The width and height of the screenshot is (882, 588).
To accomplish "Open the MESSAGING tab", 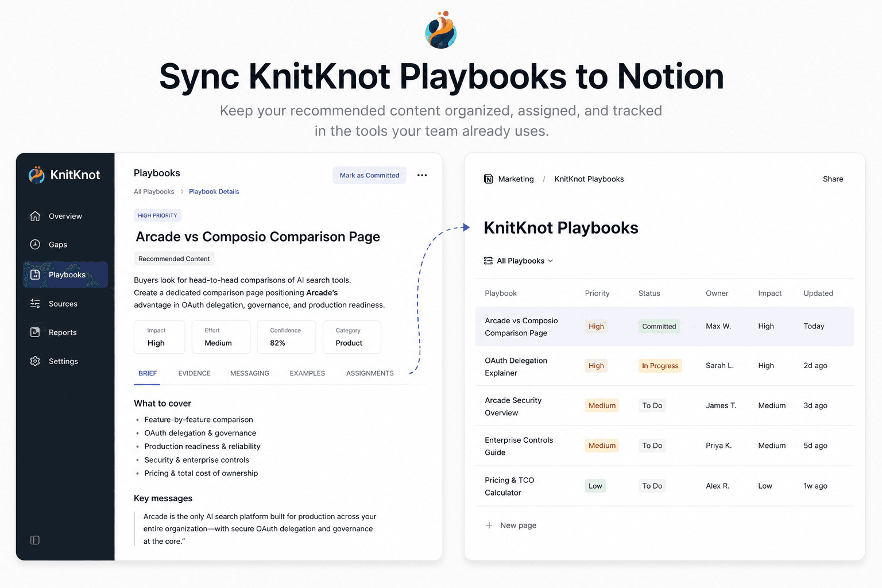I will 250,373.
